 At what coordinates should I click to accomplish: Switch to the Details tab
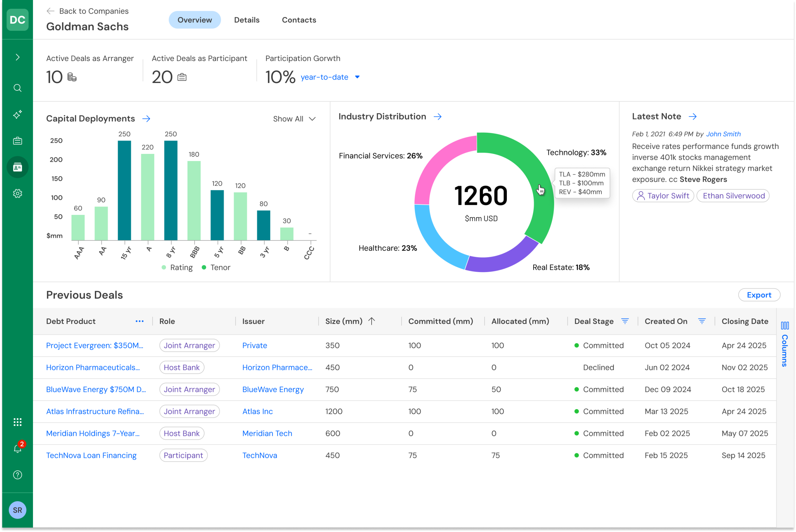coord(247,20)
